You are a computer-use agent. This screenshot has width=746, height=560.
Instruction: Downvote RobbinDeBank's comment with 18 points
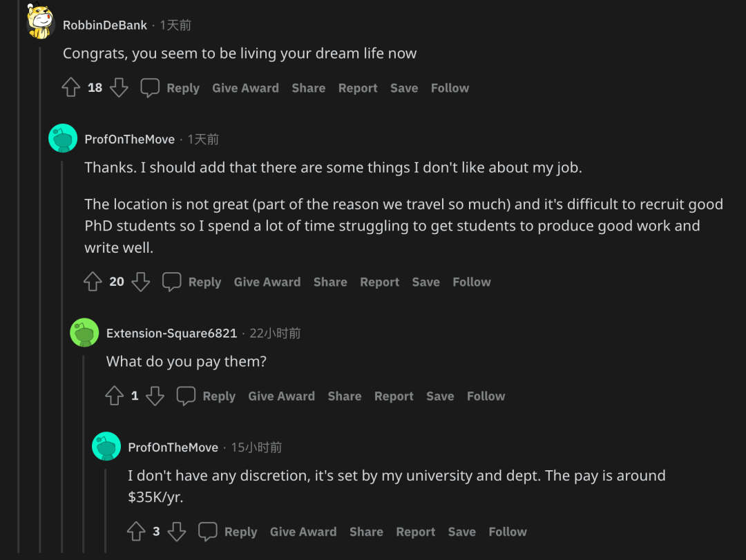(x=119, y=88)
